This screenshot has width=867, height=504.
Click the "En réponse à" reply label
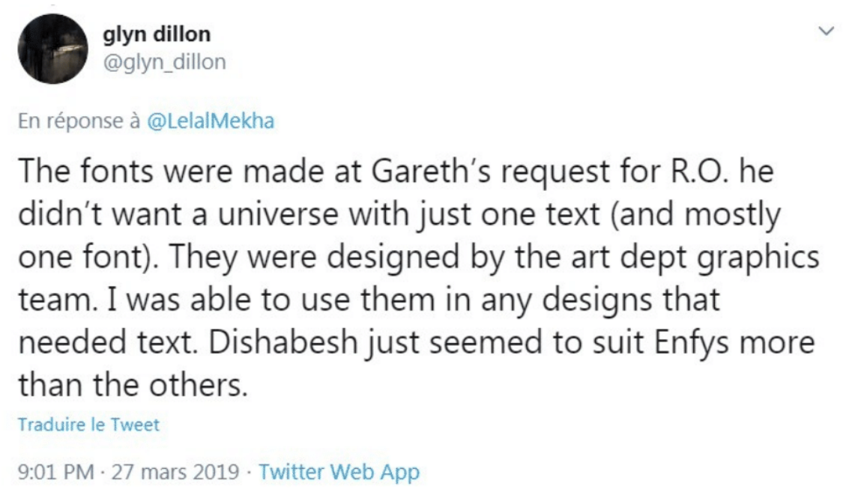click(x=79, y=121)
